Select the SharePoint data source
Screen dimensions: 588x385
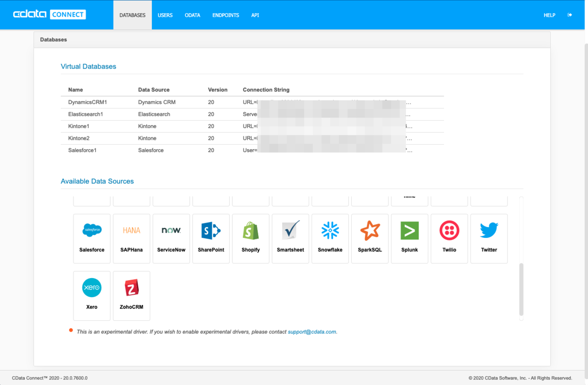[x=211, y=238]
